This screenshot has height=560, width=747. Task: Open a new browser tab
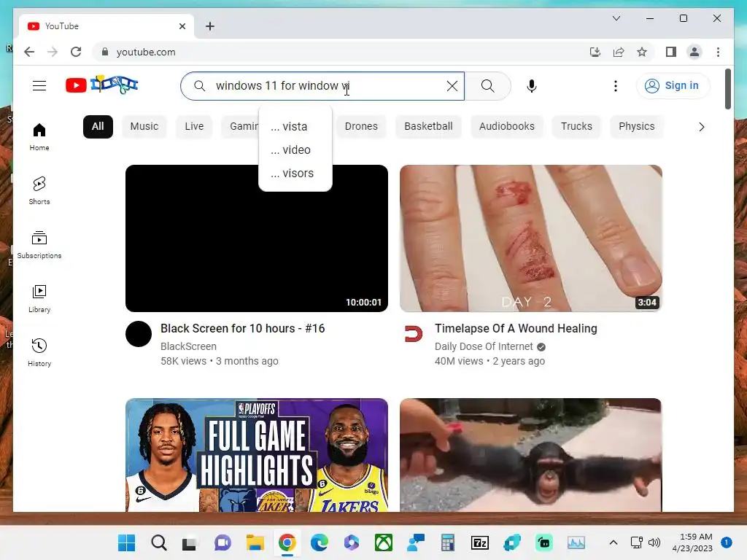pos(210,26)
